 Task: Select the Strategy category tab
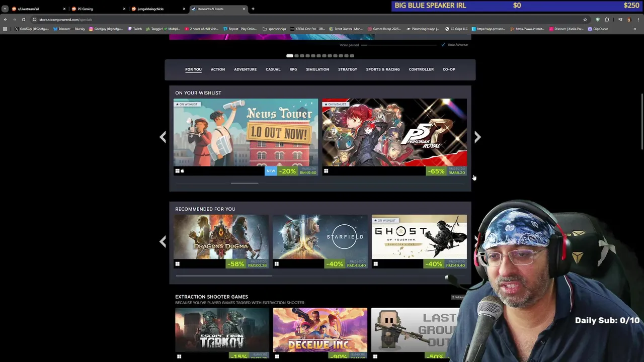348,69
